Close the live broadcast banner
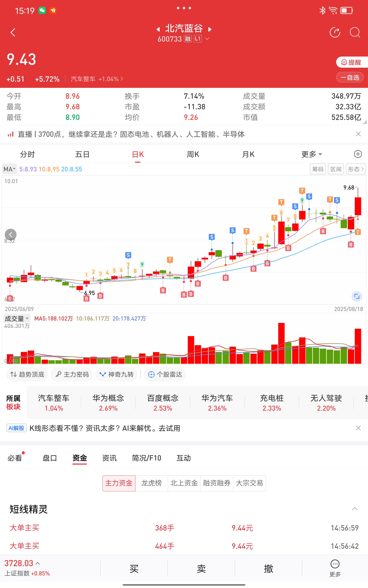The height and width of the screenshot is (588, 368). coord(358,134)
